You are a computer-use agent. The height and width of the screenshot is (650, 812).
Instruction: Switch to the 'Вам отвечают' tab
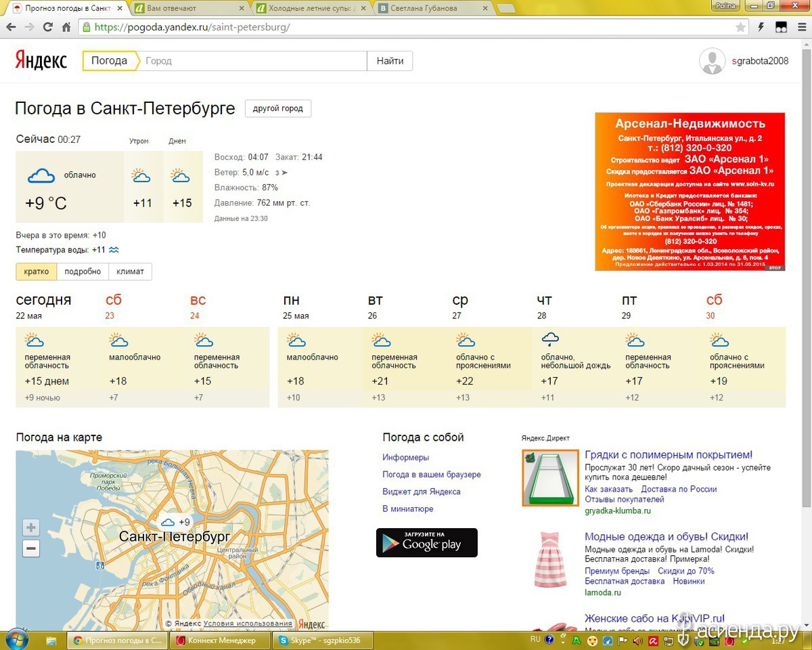point(191,8)
